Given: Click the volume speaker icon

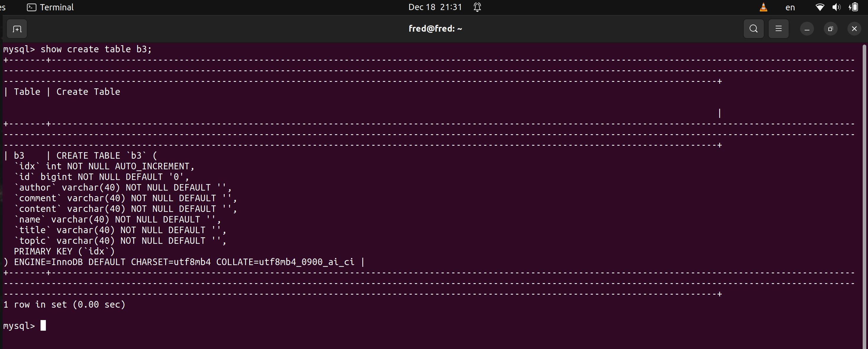Looking at the screenshot, I should [836, 7].
